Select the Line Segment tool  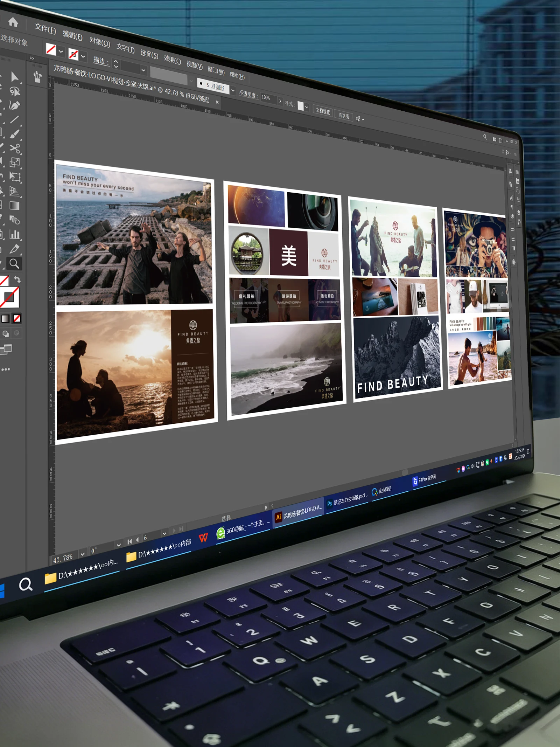(x=14, y=120)
